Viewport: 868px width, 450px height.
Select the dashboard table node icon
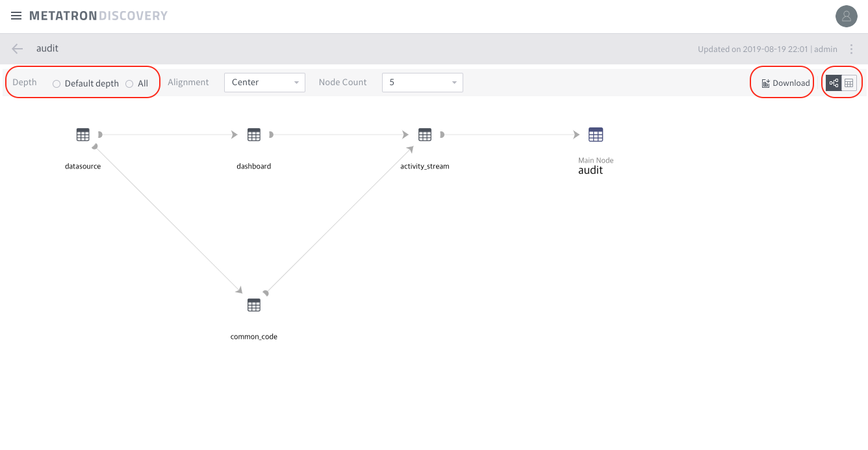click(254, 135)
